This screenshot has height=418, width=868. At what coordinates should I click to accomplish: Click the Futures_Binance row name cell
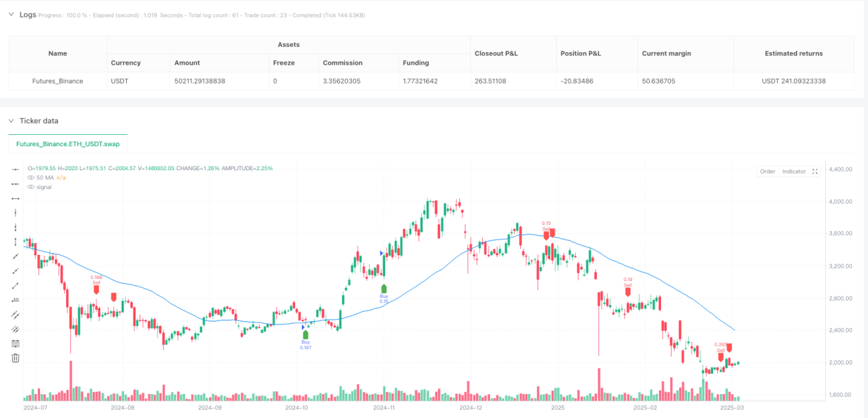tap(57, 81)
